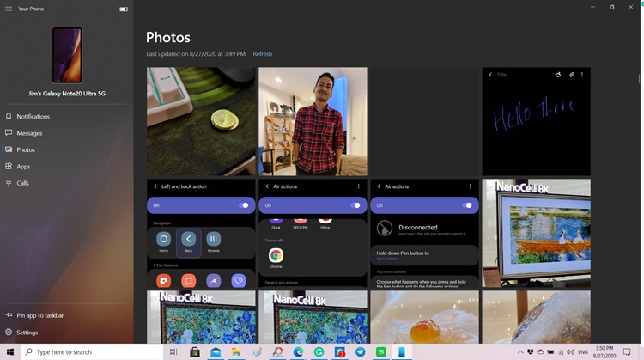Open the Hello There handwritten note screenshot

click(537, 122)
